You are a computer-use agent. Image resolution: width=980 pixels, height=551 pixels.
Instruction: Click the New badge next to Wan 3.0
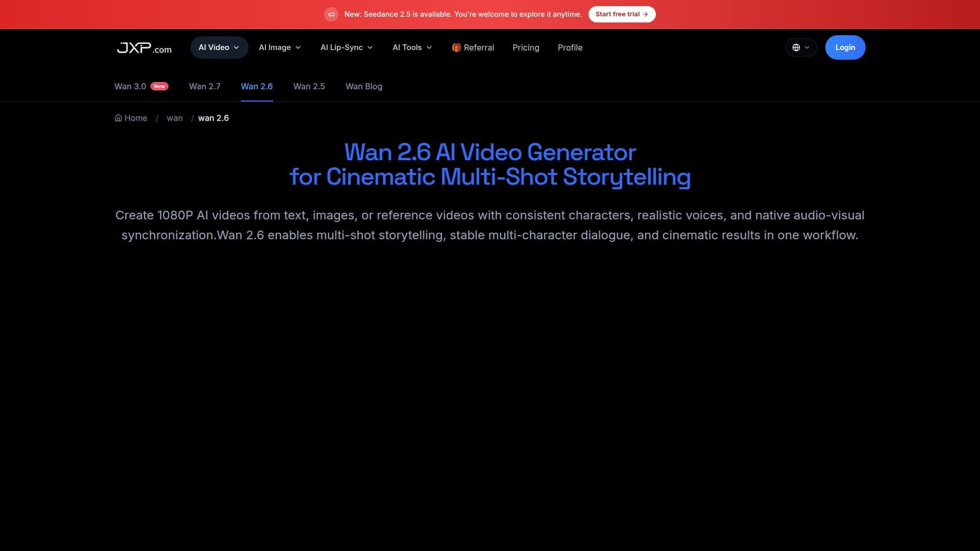pos(159,86)
